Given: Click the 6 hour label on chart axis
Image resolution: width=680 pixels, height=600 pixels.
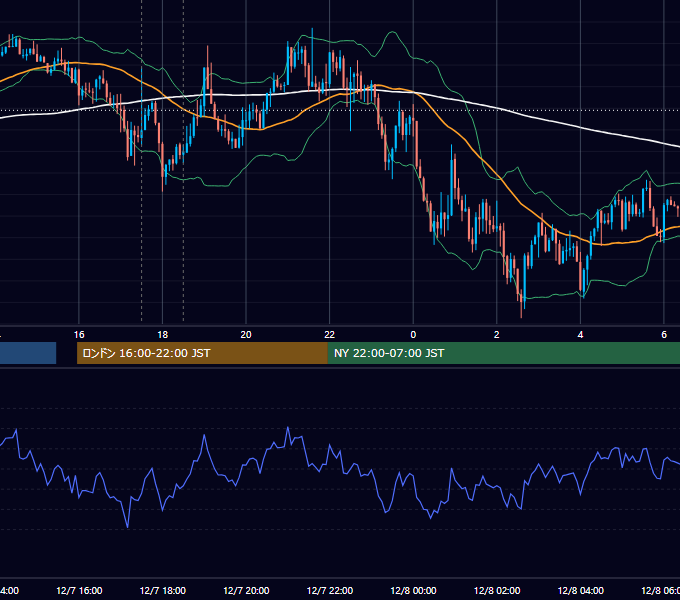Looking at the screenshot, I should point(664,335).
